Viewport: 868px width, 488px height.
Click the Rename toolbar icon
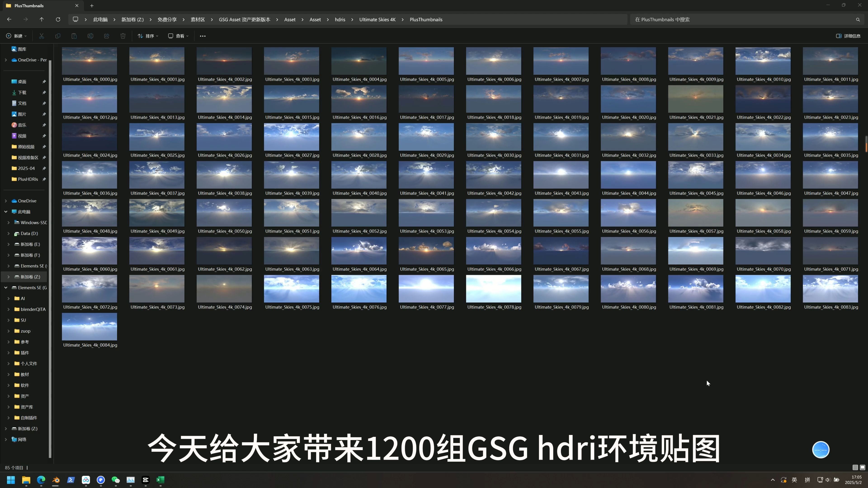[90, 36]
